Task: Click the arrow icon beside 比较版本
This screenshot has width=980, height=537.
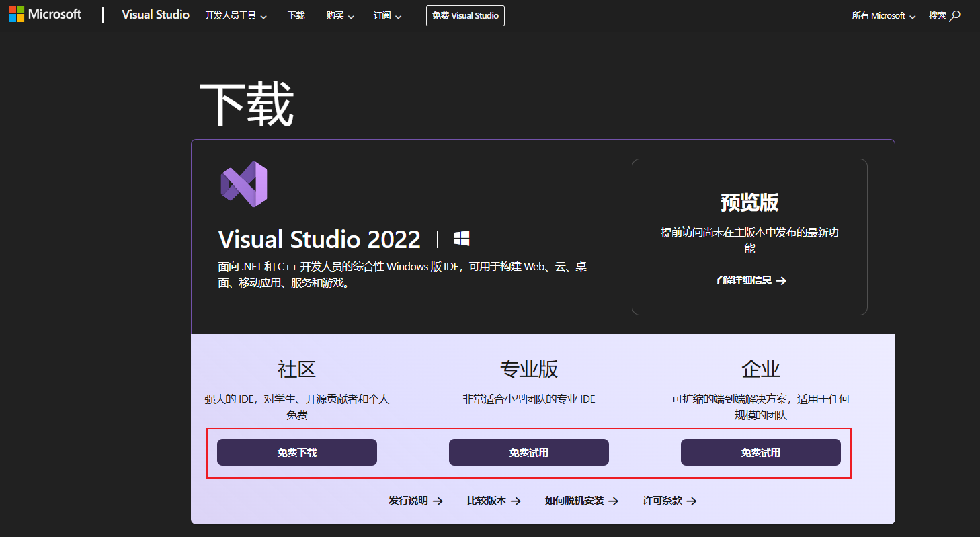Action: tap(516, 501)
